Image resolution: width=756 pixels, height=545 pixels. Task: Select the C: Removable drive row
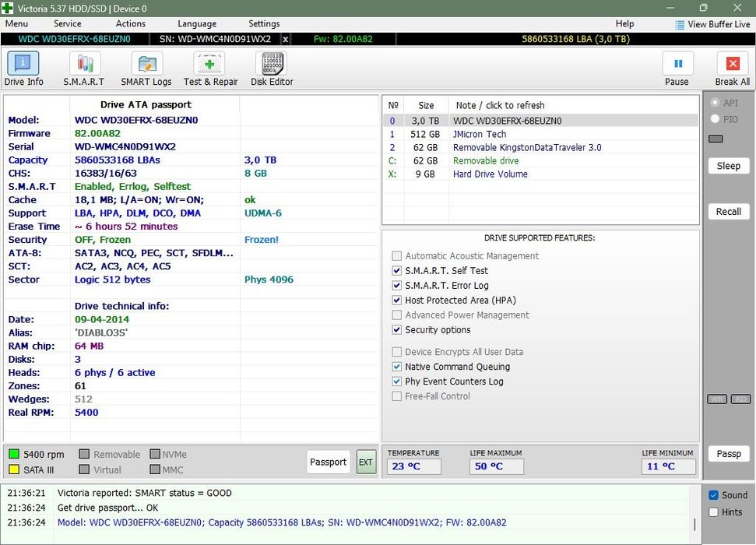pos(541,160)
